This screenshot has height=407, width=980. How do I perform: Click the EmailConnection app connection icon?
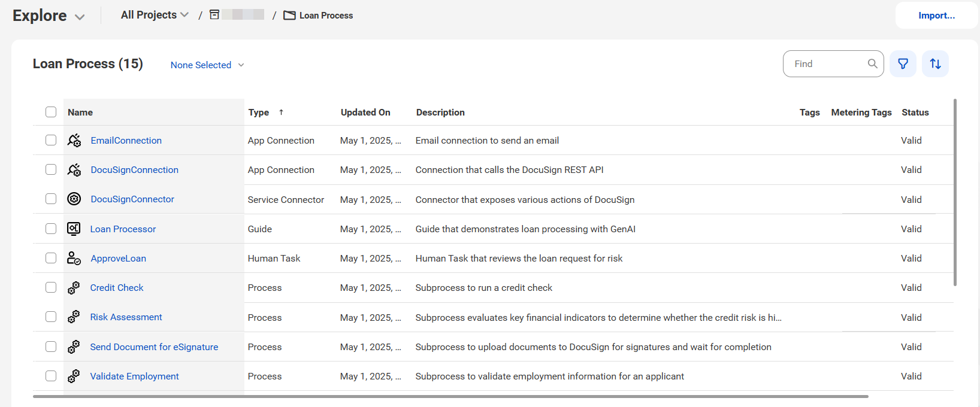(74, 140)
